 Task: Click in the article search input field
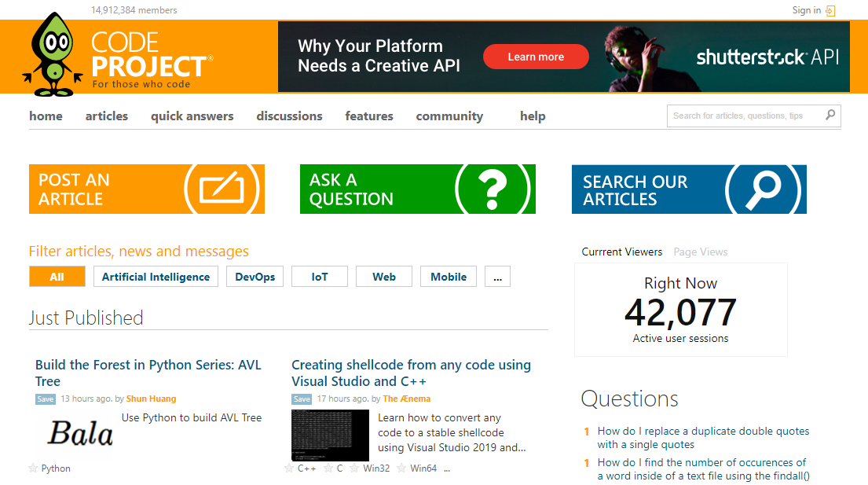point(745,116)
